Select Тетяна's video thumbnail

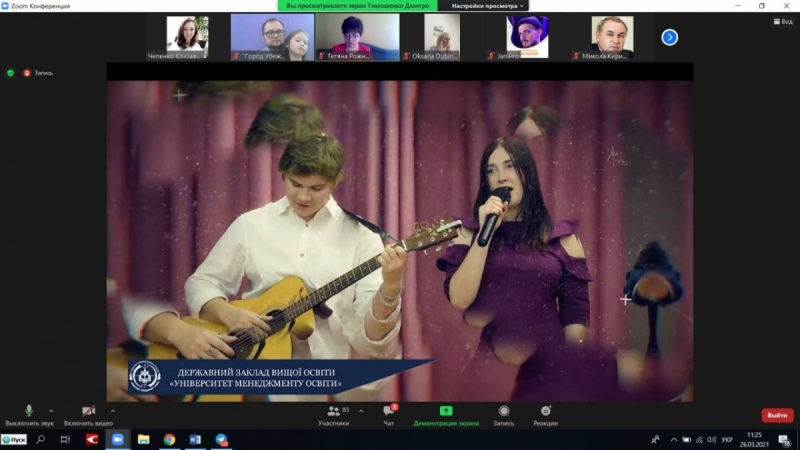coord(357,37)
